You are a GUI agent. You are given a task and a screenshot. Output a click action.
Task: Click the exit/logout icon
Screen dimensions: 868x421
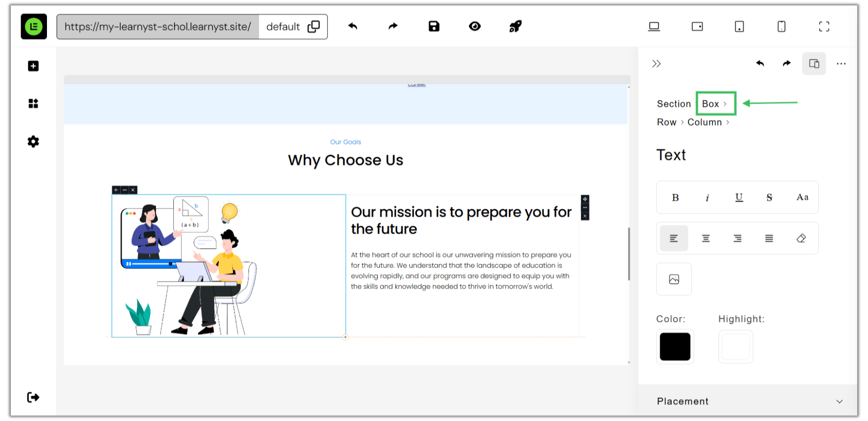tap(33, 398)
